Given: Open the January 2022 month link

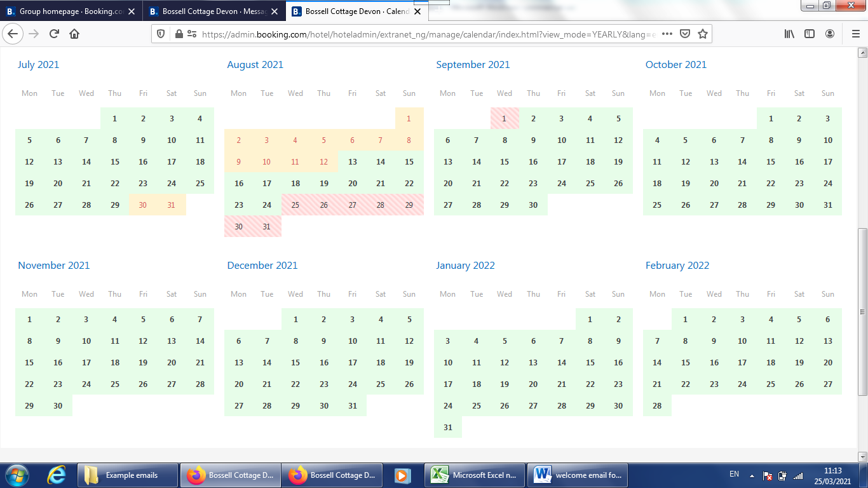Looking at the screenshot, I should point(465,266).
